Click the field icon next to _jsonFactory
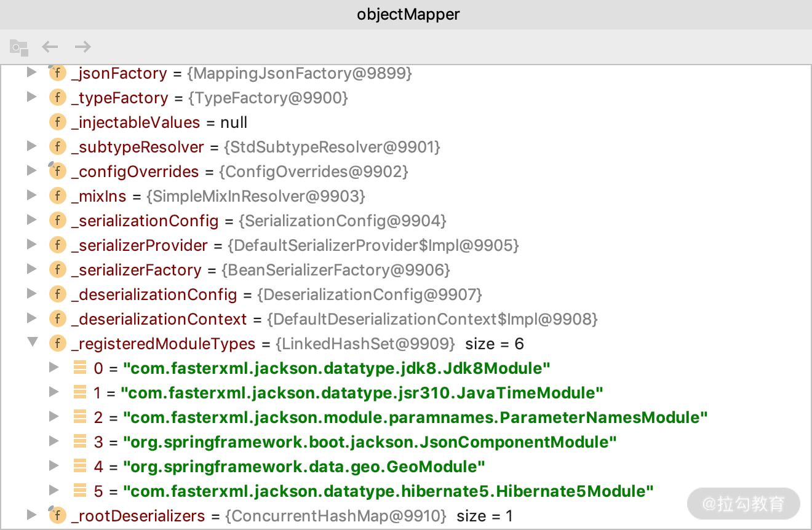 coord(57,73)
